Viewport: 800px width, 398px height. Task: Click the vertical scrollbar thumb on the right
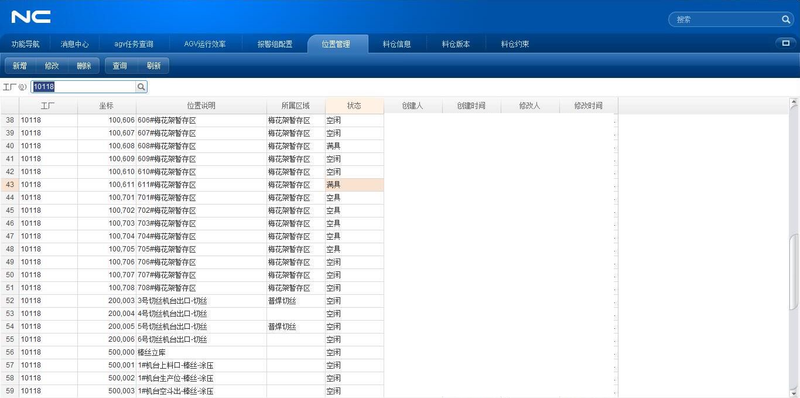(793, 273)
